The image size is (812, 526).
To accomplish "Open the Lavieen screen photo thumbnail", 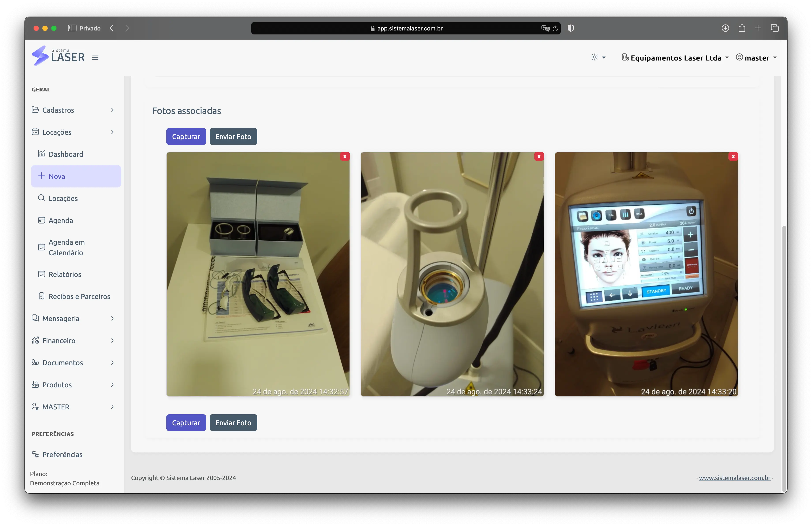I will pyautogui.click(x=646, y=274).
